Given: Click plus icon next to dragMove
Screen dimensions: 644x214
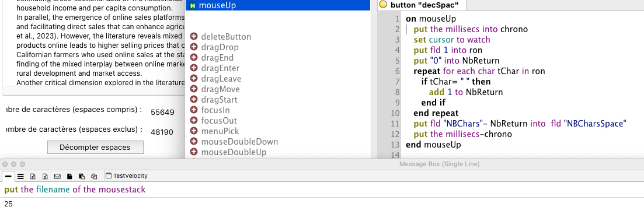Looking at the screenshot, I should point(194,89).
